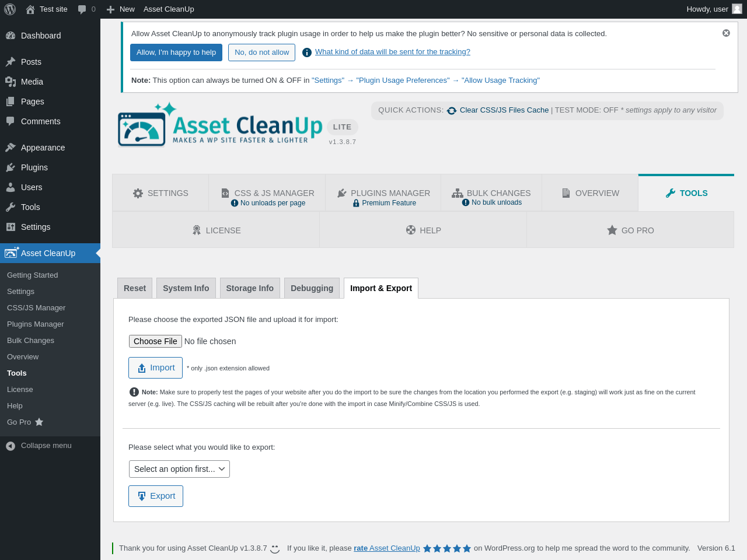This screenshot has height=560, width=747.
Task: Open Plugins Manager in sidebar submenu
Action: [x=36, y=324]
